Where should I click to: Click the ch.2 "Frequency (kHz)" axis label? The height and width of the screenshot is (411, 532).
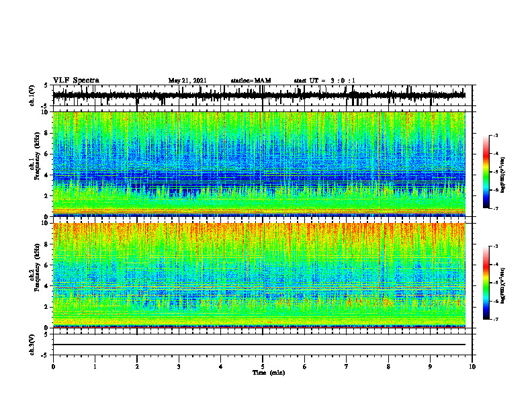[38, 267]
